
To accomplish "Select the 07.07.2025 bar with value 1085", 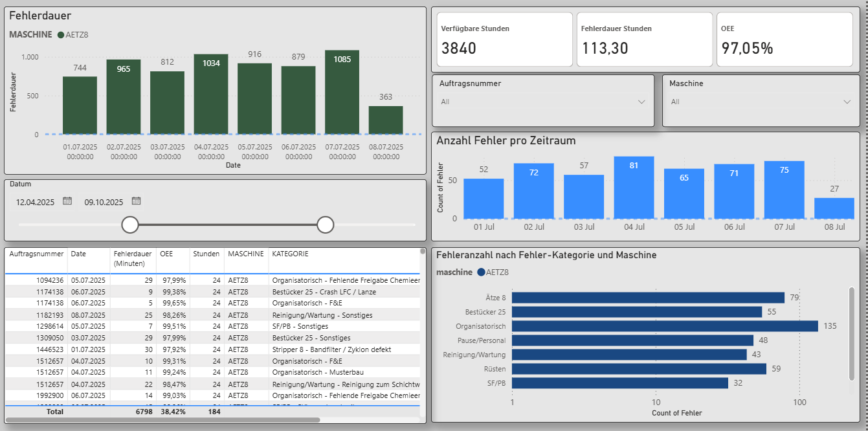I will point(342,93).
